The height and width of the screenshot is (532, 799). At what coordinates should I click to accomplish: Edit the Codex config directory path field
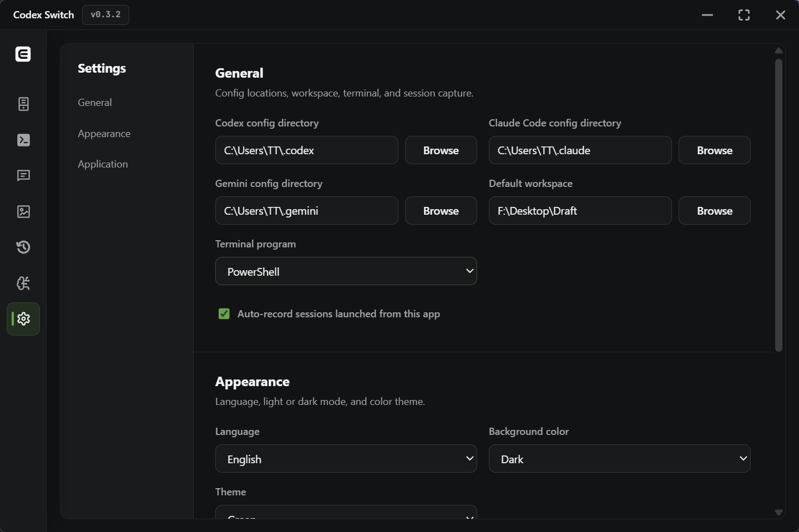307,150
